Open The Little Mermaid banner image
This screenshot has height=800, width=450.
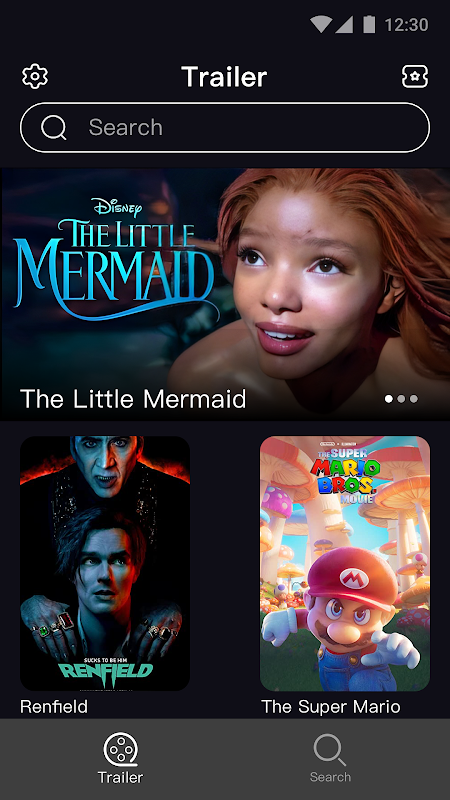[x=225, y=294]
